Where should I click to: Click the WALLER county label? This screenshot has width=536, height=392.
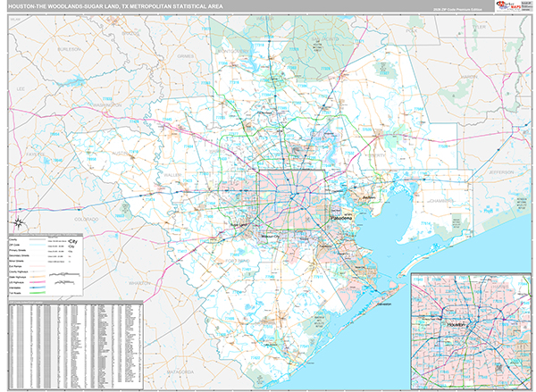(x=172, y=176)
